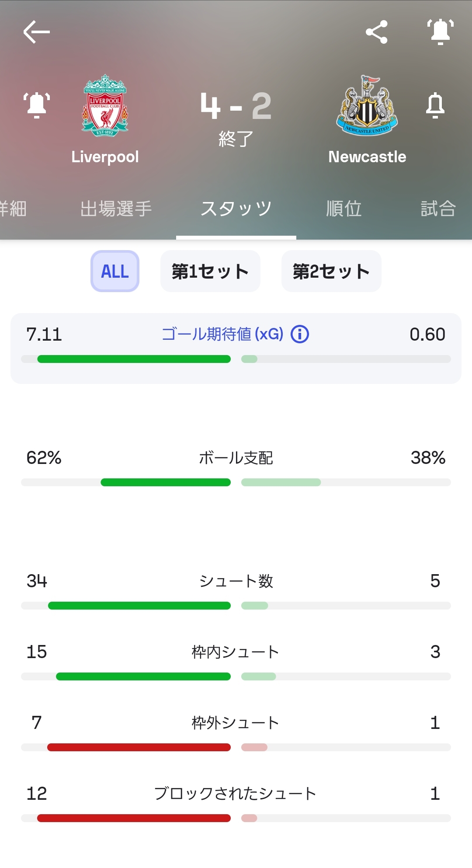This screenshot has width=472, height=868.
Task: Open the 試合 tab
Action: [438, 209]
